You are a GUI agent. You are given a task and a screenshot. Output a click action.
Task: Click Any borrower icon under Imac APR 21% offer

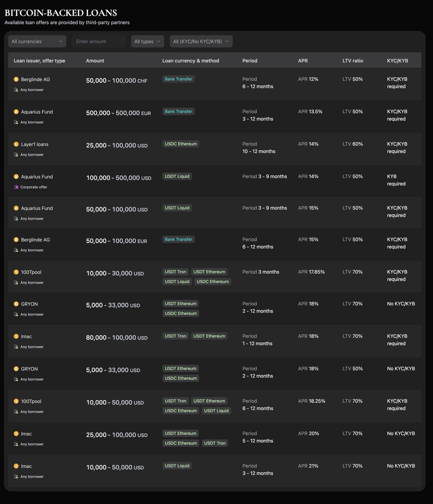[x=16, y=477]
